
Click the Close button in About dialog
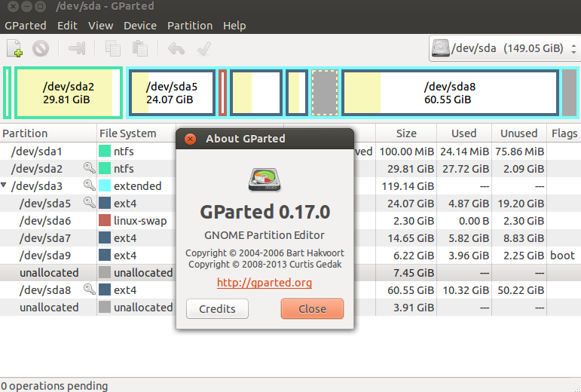(x=313, y=308)
